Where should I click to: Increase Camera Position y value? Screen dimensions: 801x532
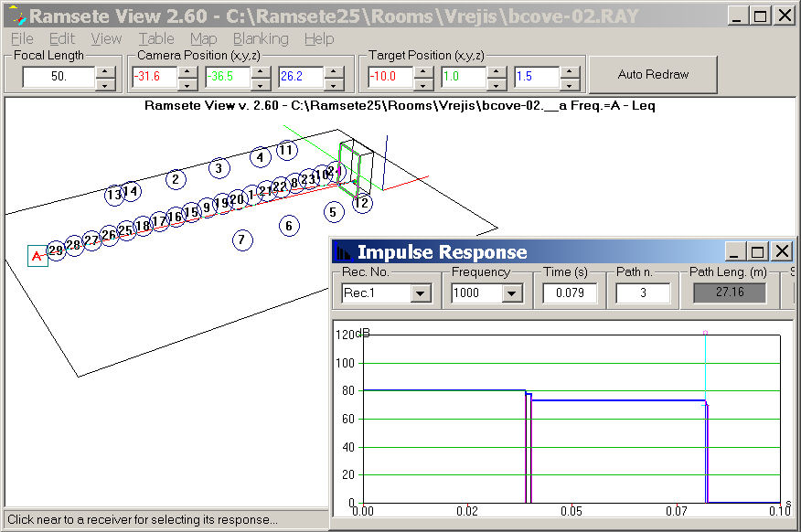coord(260,71)
